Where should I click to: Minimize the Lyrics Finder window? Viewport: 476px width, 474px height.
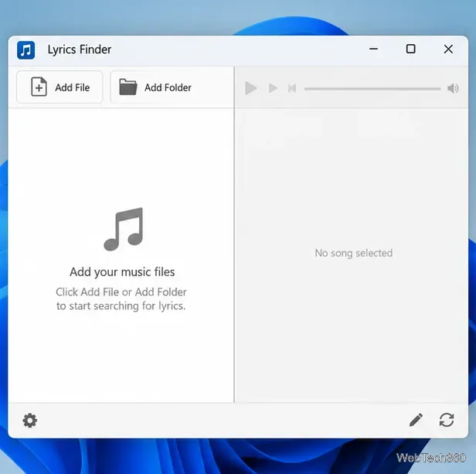coord(374,49)
